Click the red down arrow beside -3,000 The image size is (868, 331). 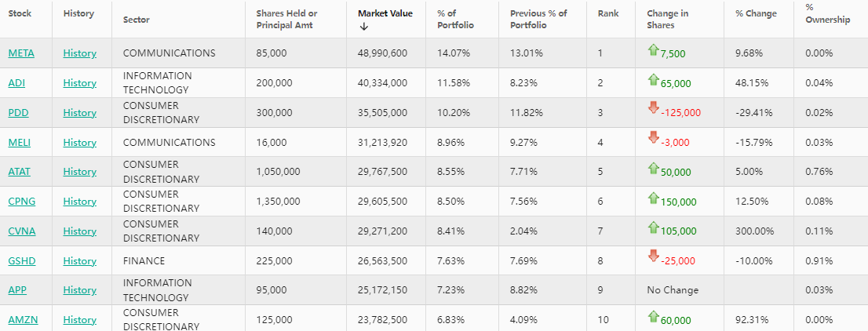653,137
